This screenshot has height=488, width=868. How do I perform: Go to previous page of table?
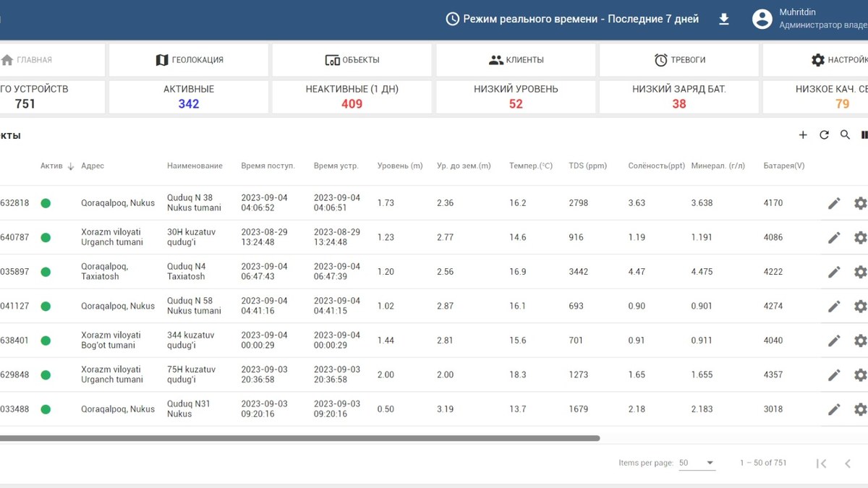click(x=848, y=463)
